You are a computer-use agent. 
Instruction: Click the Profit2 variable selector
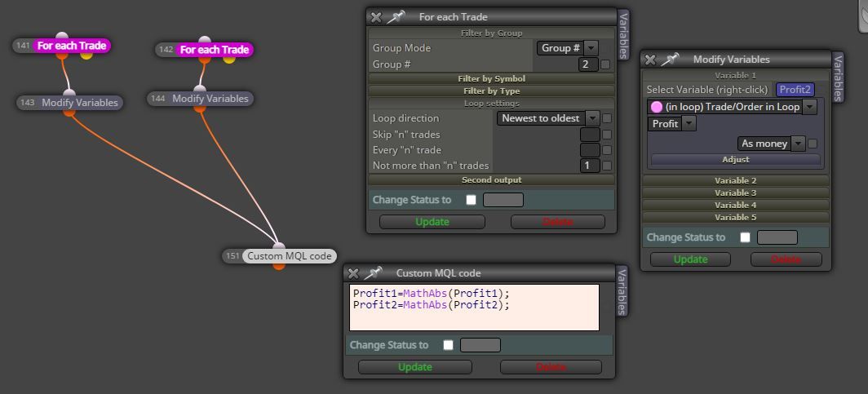(x=795, y=90)
